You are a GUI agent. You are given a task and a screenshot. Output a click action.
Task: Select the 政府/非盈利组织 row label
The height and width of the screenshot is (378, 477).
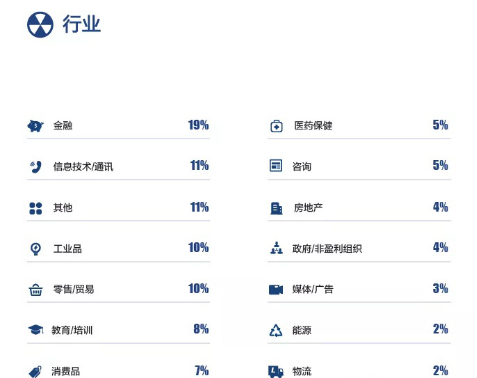pos(327,249)
